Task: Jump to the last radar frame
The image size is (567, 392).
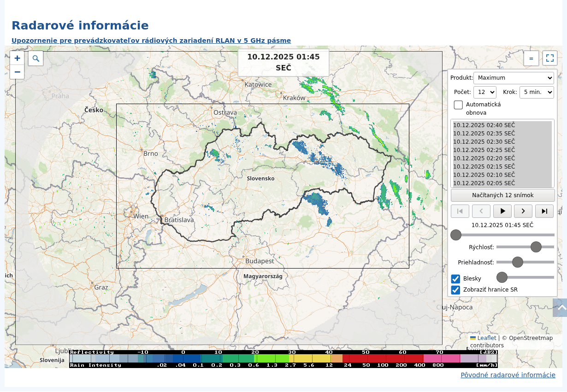Action: pyautogui.click(x=544, y=211)
